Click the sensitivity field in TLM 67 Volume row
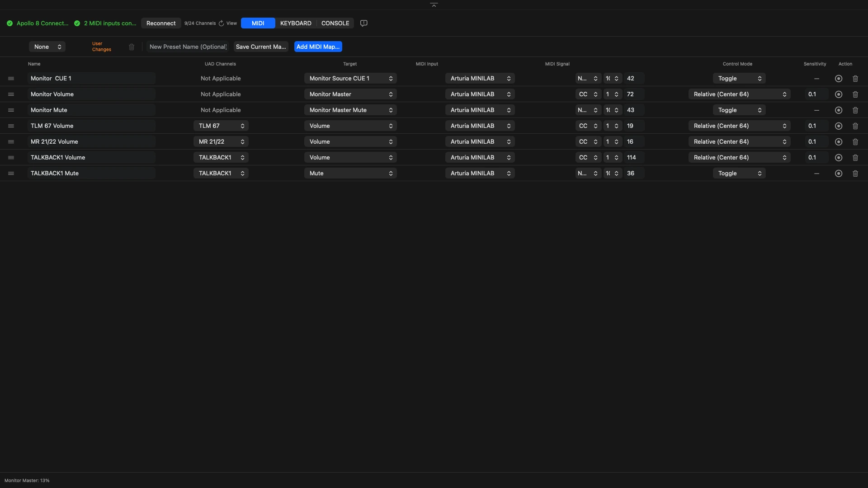The image size is (868, 488). point(817,126)
